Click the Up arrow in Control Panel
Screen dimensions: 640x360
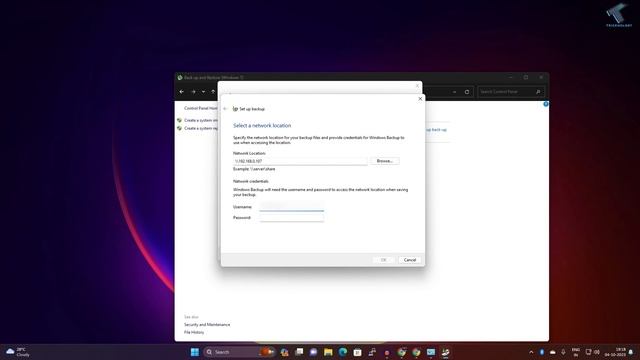tap(213, 92)
